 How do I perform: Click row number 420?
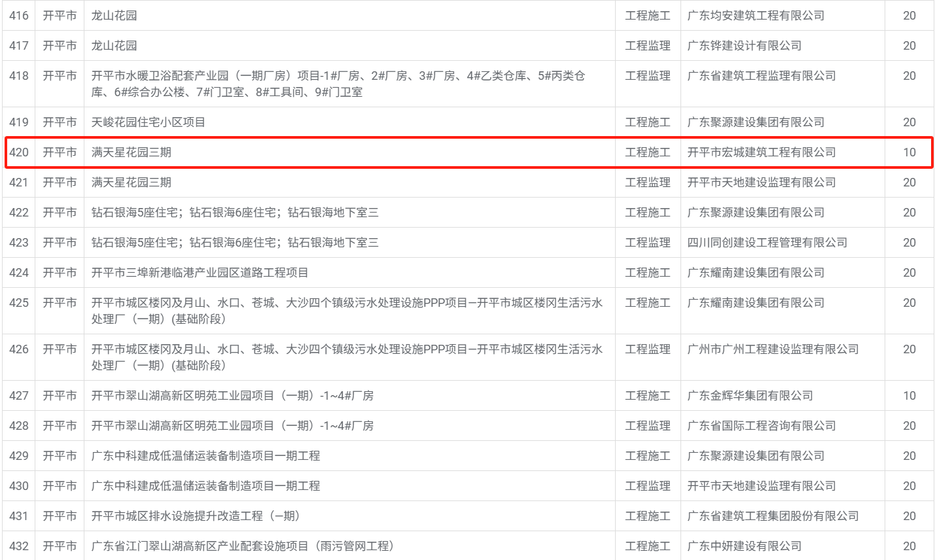point(19,152)
